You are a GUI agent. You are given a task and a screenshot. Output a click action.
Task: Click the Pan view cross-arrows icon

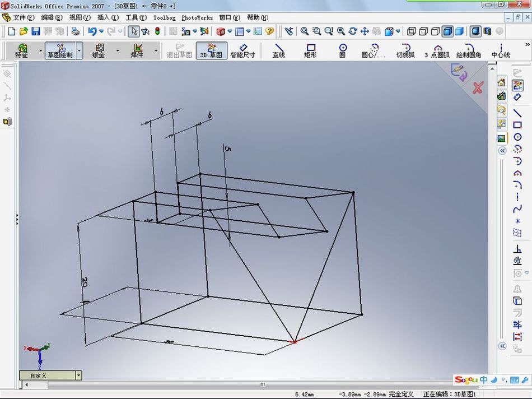tap(365, 31)
